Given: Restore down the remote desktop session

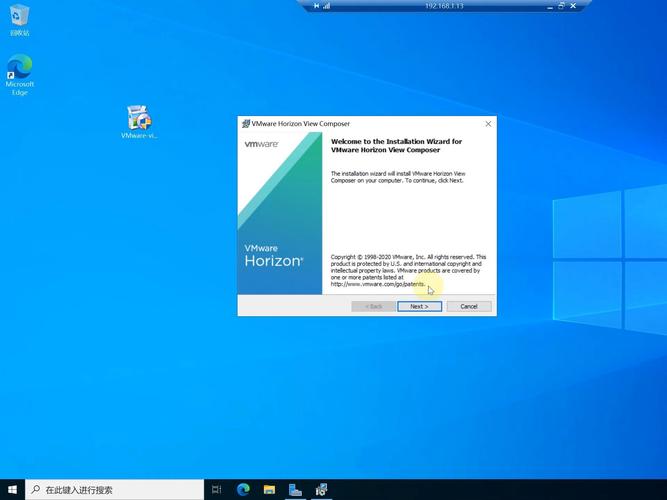Looking at the screenshot, I should click(562, 6).
